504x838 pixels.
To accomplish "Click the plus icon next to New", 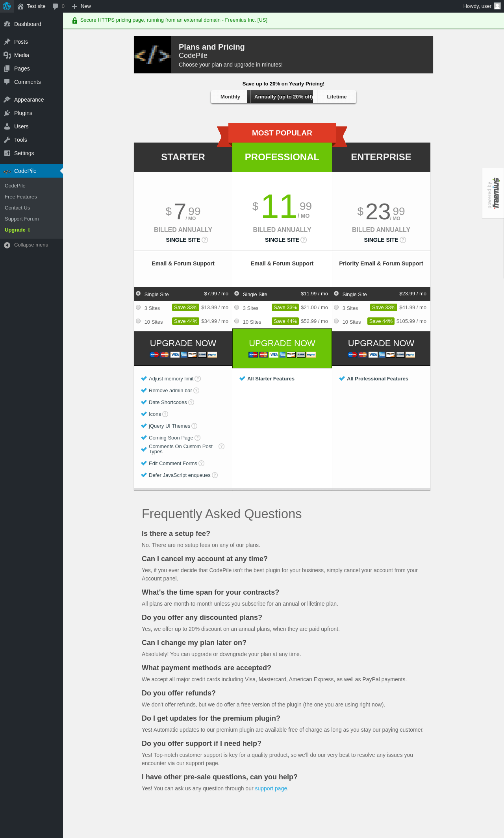I will (74, 6).
